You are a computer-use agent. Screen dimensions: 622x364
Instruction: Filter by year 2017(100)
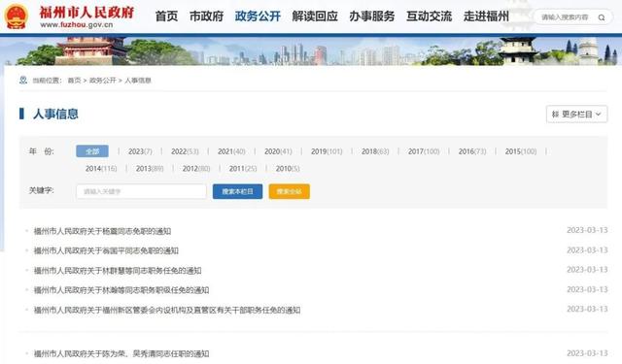[x=424, y=151]
